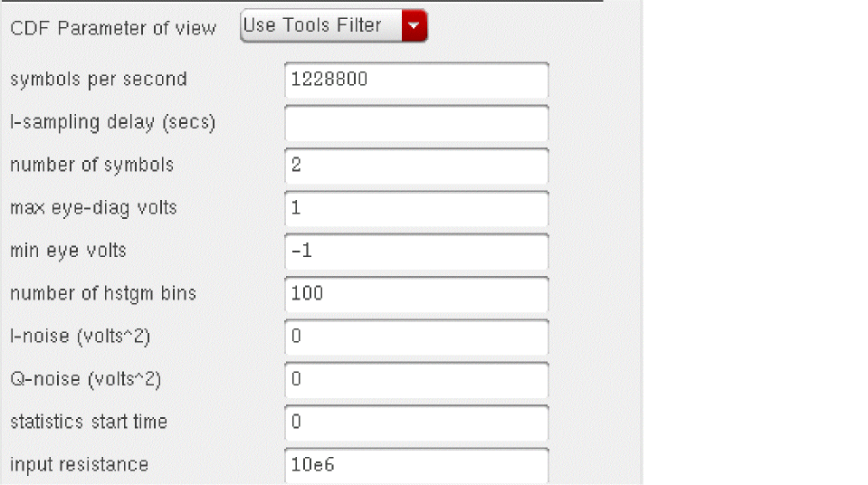This screenshot has width=868, height=485.
Task: Click the number of symbols label
Action: (91, 166)
